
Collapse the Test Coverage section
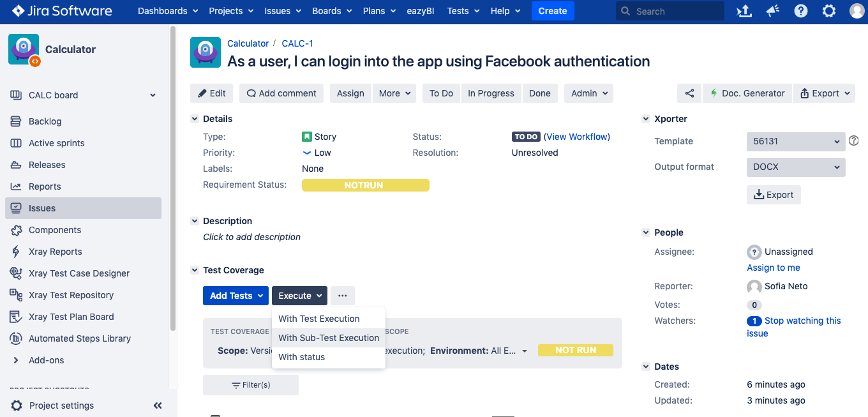tap(195, 270)
